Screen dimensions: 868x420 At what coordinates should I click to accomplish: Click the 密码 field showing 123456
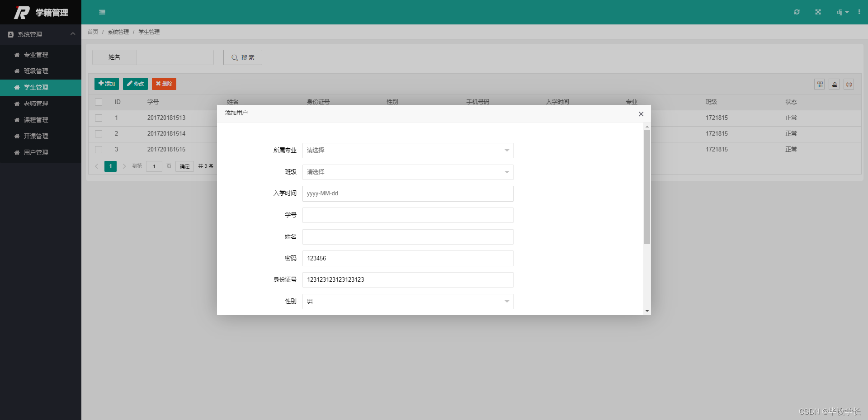pos(408,258)
